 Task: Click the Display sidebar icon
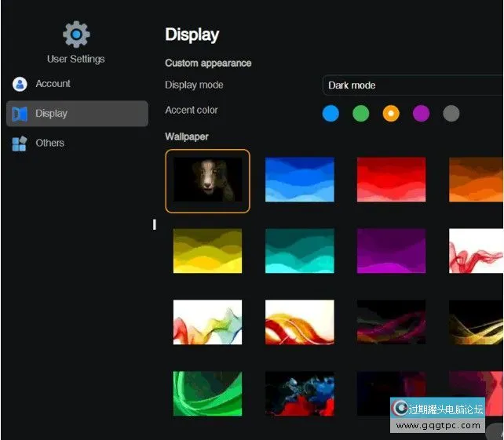point(20,114)
